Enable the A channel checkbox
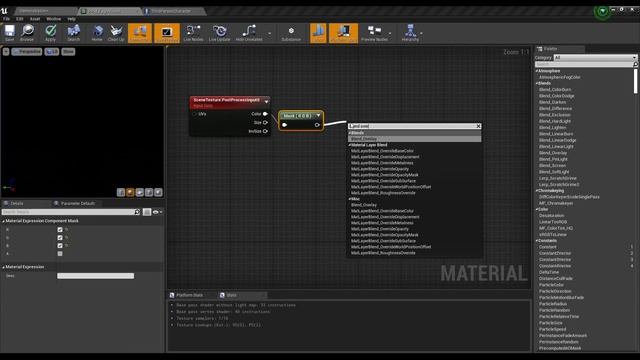The height and width of the screenshot is (360, 640). [x=60, y=253]
